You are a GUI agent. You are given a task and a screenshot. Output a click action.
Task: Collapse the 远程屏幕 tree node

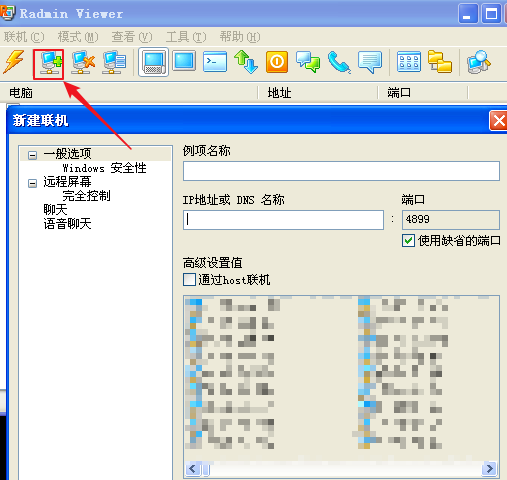pos(32,183)
